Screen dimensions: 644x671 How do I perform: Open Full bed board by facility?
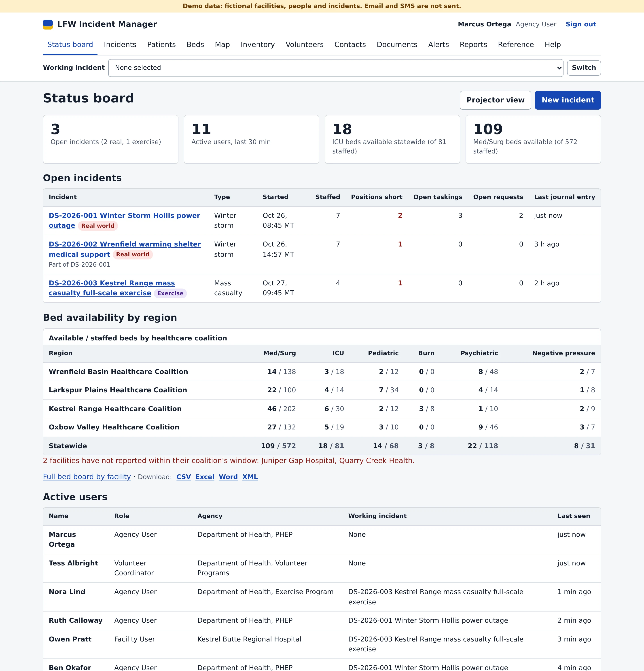(x=87, y=477)
